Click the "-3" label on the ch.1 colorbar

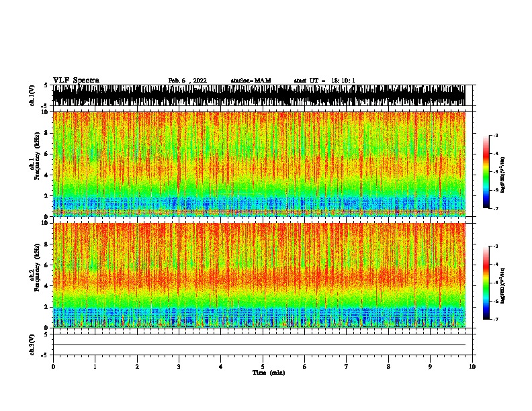pos(496,135)
